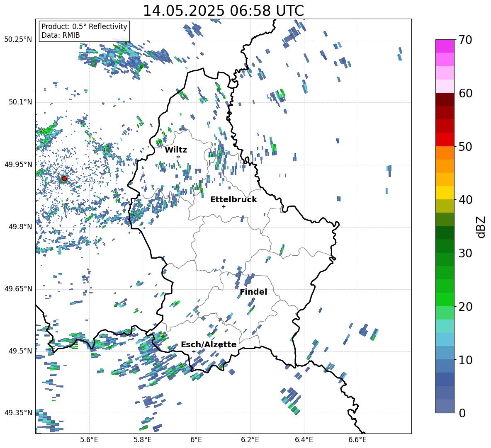Click the 49.5°N latitude label
The image size is (491, 448).
(x=20, y=351)
